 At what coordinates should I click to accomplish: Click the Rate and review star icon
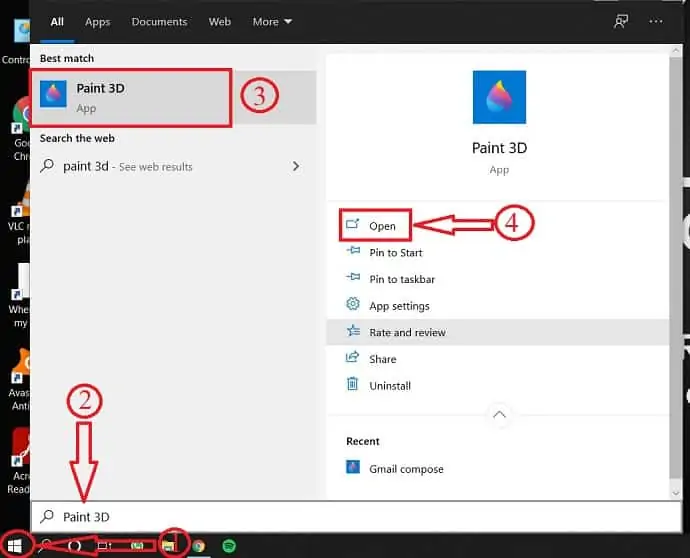point(353,330)
